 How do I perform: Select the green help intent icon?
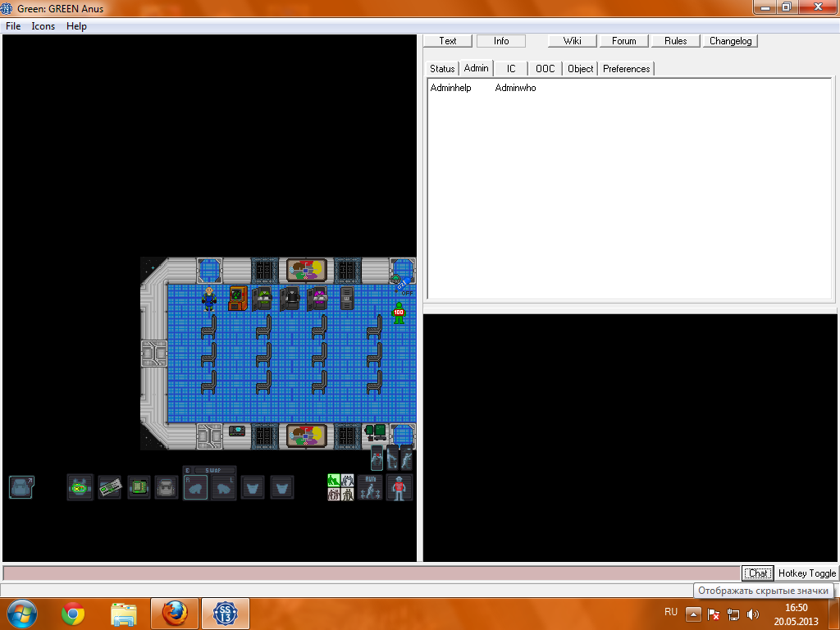point(333,480)
